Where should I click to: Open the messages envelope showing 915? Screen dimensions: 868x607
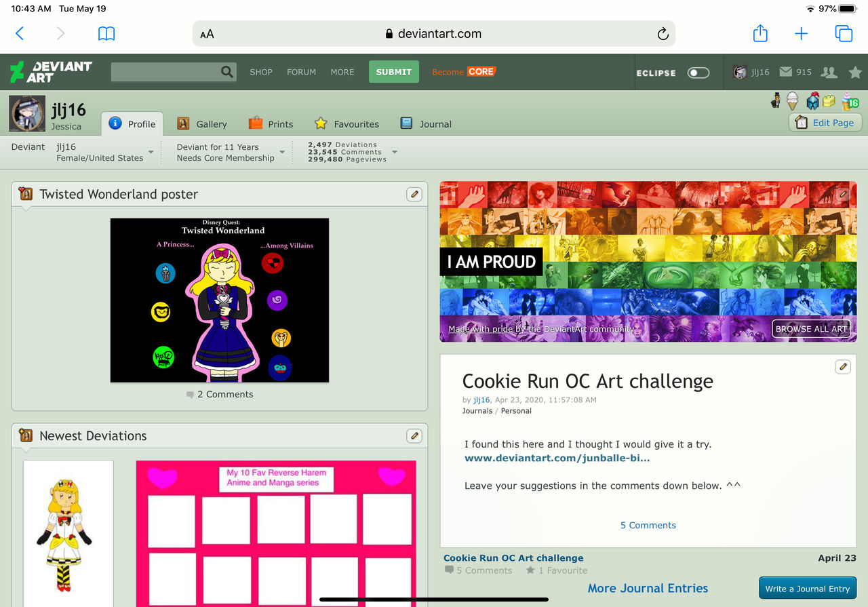pyautogui.click(x=795, y=72)
